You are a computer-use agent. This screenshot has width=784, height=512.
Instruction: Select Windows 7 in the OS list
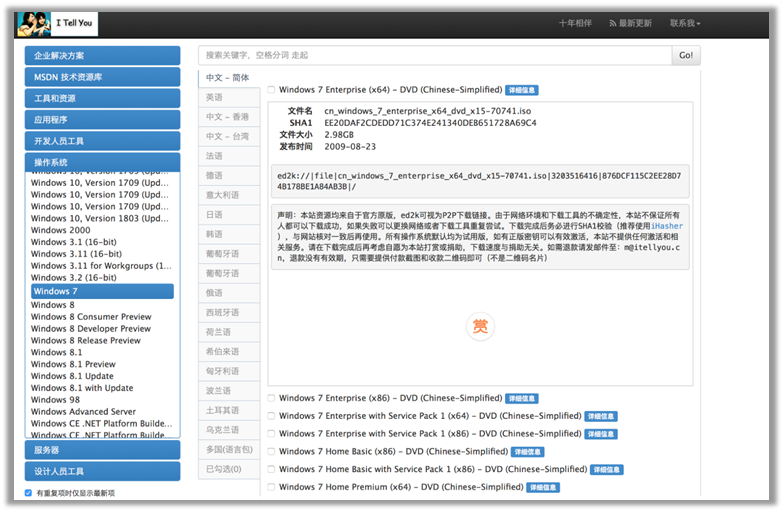(102, 292)
